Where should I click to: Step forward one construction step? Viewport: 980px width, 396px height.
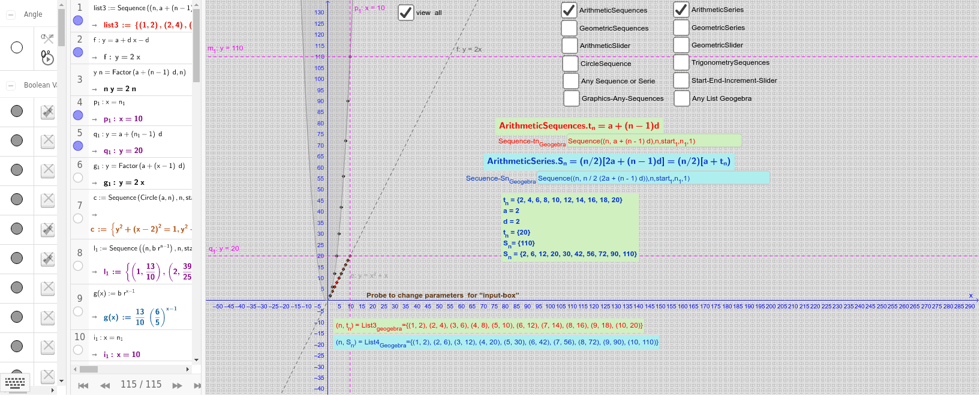[x=177, y=385]
